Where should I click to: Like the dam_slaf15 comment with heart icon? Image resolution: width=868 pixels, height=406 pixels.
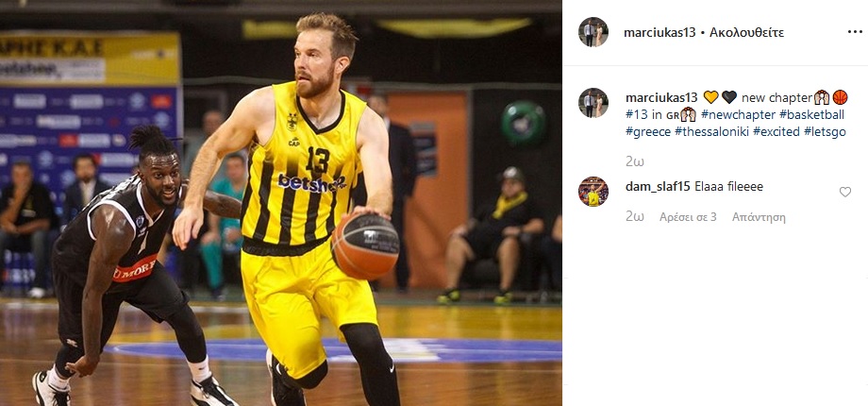(844, 192)
